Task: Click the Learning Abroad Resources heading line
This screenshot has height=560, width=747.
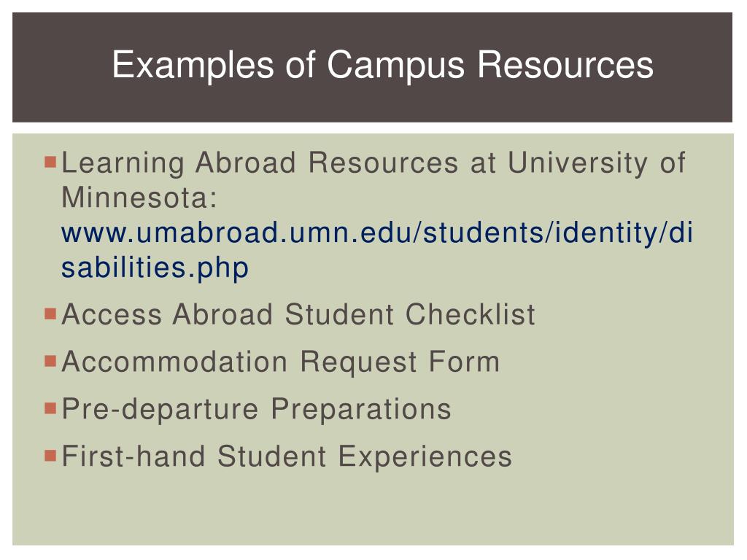Action: pyautogui.click(x=373, y=163)
